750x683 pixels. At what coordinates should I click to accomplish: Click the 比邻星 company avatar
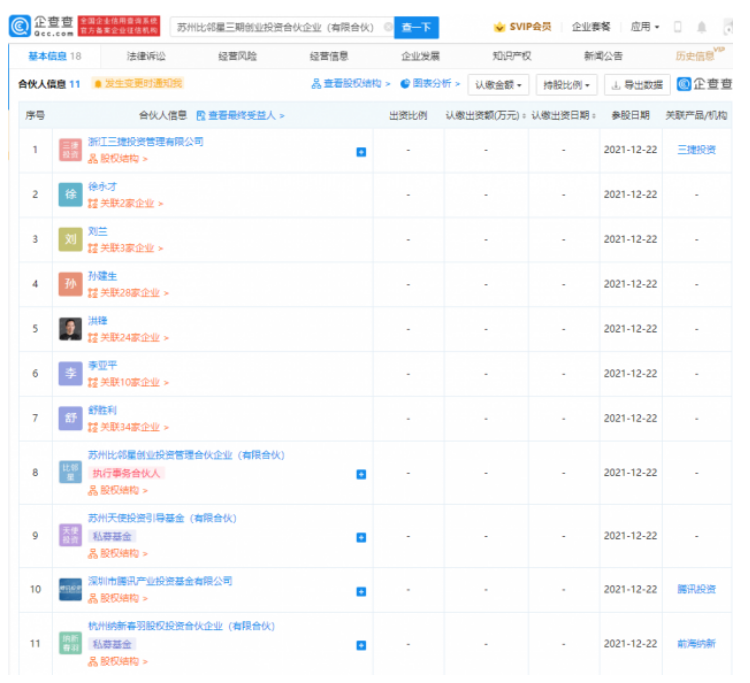[70, 473]
